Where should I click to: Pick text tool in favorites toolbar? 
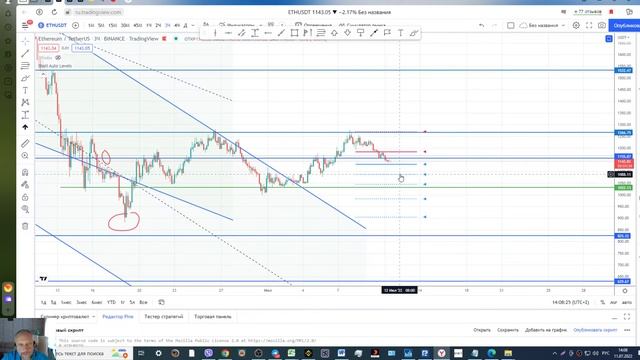pos(400,33)
